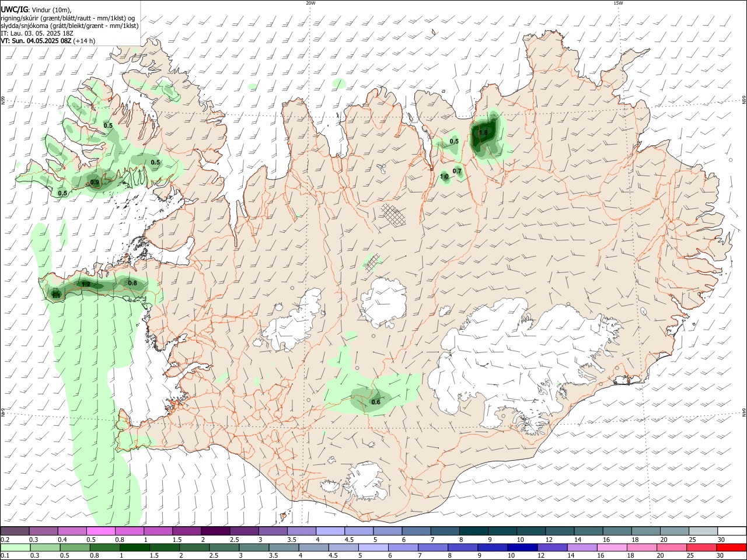
Task: Click the light blue lower swatch between 5 and 6
Action: pyautogui.click(x=373, y=547)
